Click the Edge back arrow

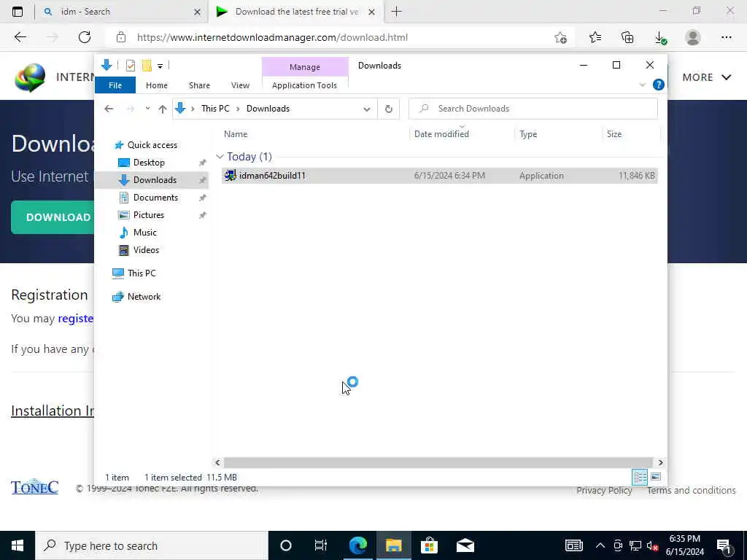(x=20, y=37)
